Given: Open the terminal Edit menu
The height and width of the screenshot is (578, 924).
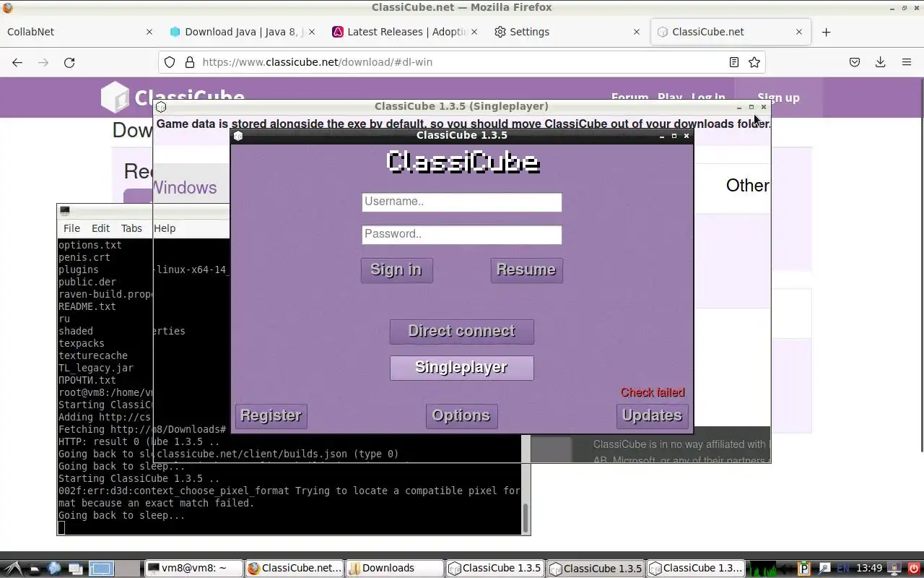Looking at the screenshot, I should pos(100,228).
